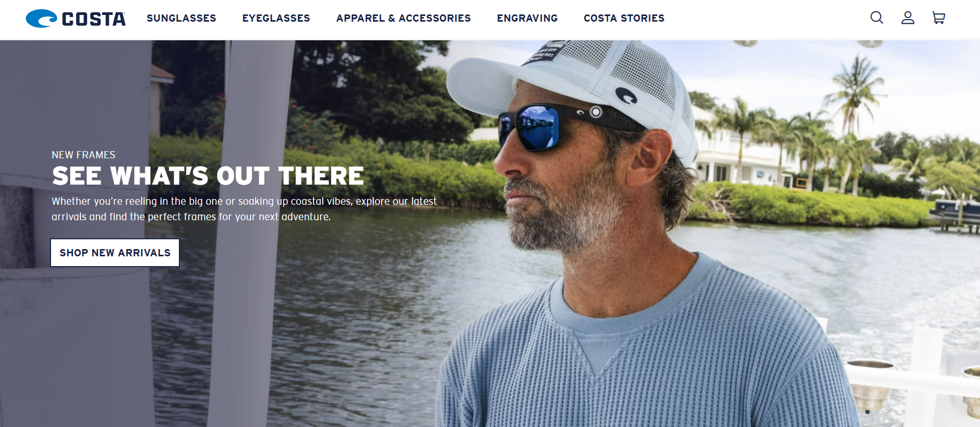Open the Sunglasses menu
The image size is (980, 427).
181,18
